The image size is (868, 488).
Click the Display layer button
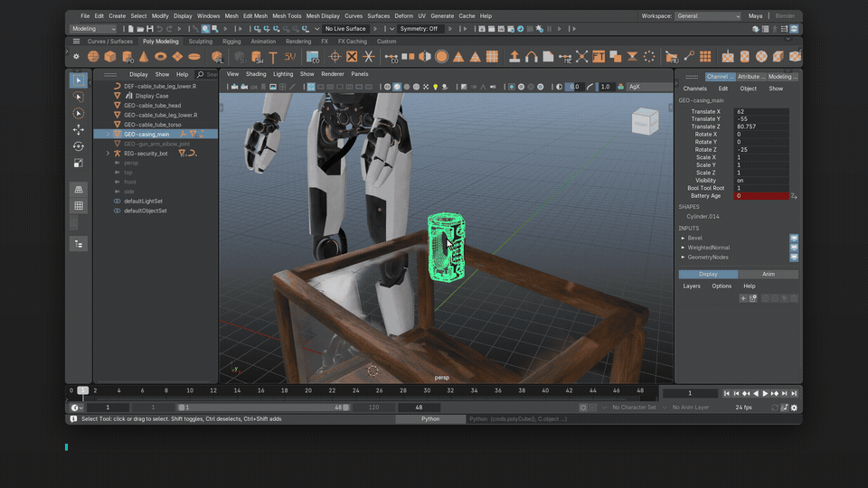(708, 275)
